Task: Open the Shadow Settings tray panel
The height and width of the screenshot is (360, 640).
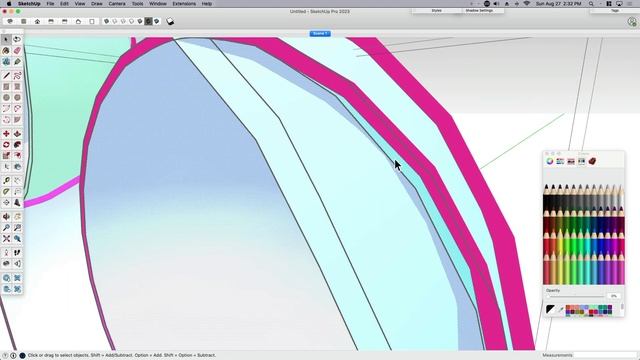Action: [479, 11]
